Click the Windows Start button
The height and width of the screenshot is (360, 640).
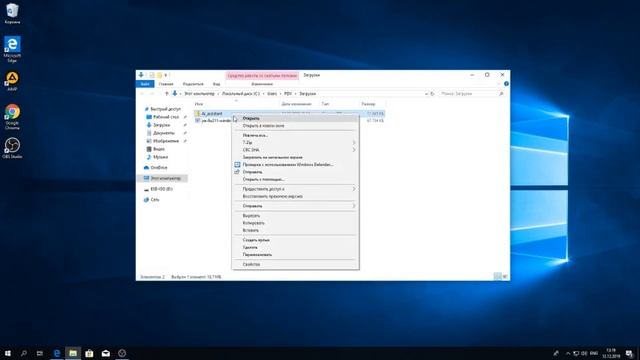point(8,353)
